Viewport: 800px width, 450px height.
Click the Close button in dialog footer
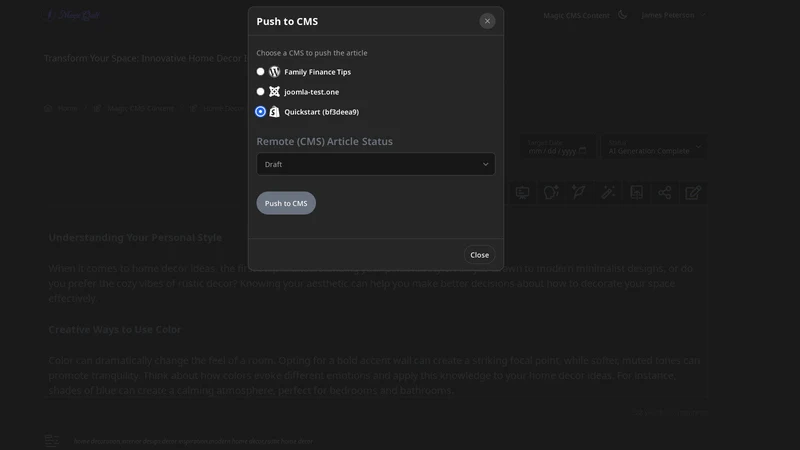coord(479,255)
